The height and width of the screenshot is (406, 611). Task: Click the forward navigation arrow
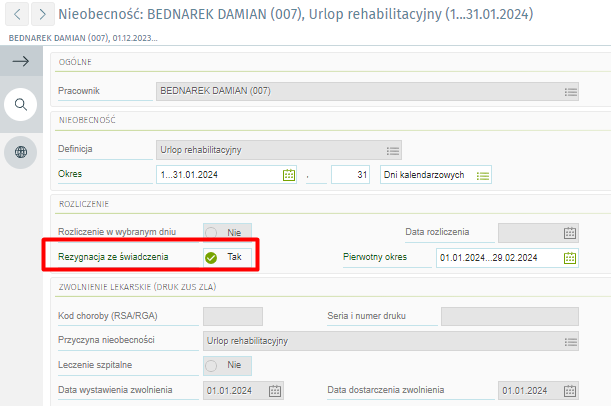tap(42, 15)
